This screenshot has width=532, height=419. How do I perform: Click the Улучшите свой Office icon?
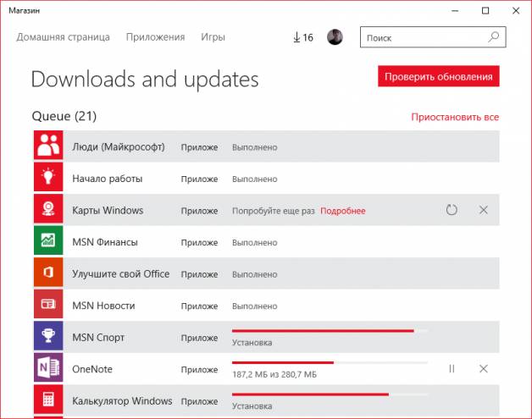point(48,272)
